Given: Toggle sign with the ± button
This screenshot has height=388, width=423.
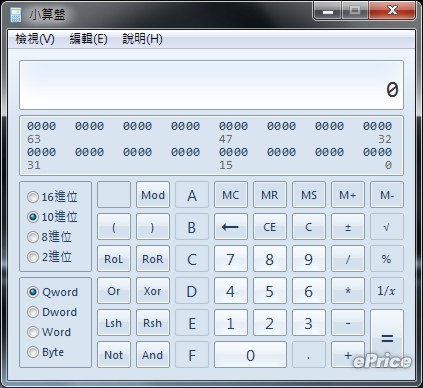Looking at the screenshot, I should (x=348, y=227).
